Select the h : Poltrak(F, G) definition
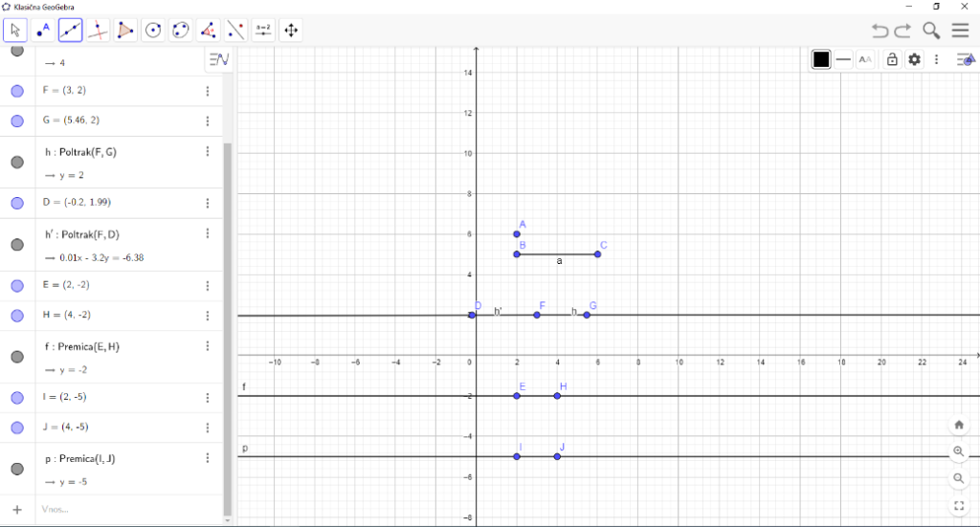Screen dimensions: 980x527 (80, 152)
